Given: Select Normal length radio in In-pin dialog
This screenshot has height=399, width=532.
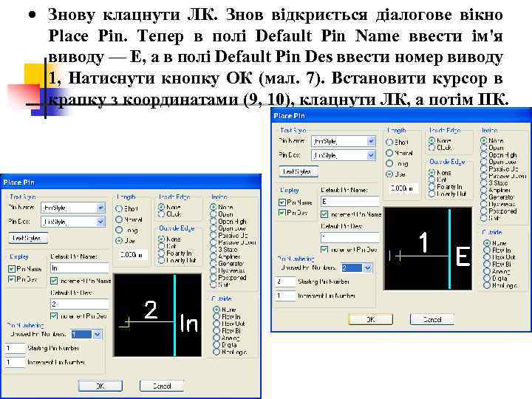Looking at the screenshot, I should 119,219.
